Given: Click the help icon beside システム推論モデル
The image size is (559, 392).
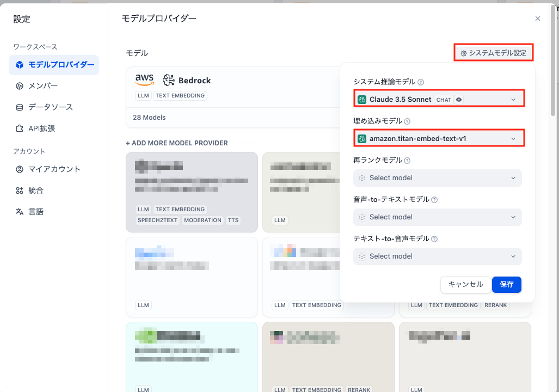Looking at the screenshot, I should [421, 82].
